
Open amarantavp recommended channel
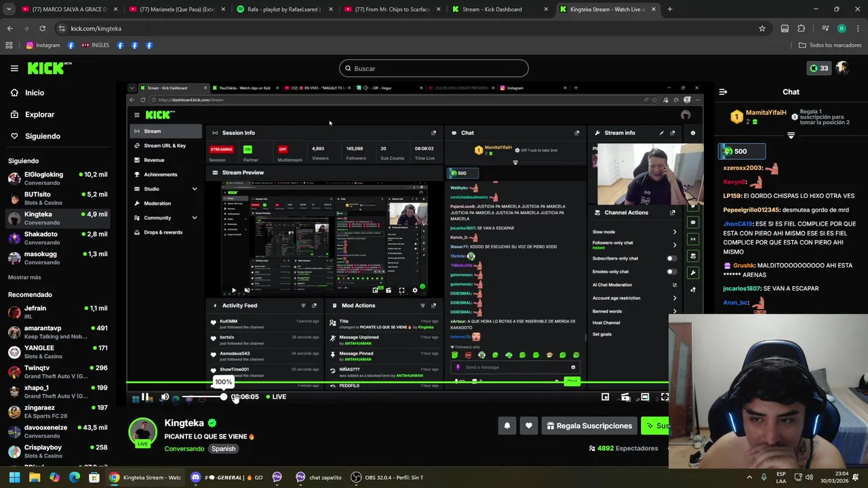point(58,332)
